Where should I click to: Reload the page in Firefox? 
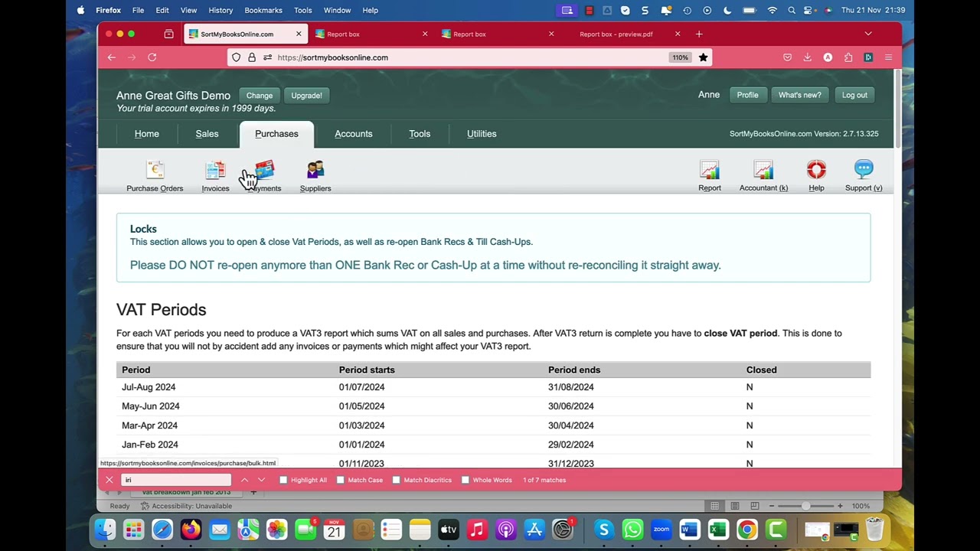pyautogui.click(x=152, y=57)
